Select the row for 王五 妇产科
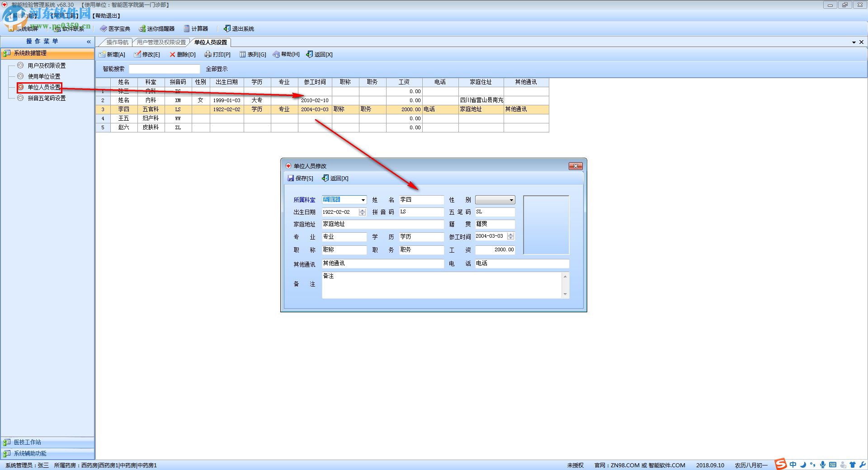868x470 pixels. (322, 118)
